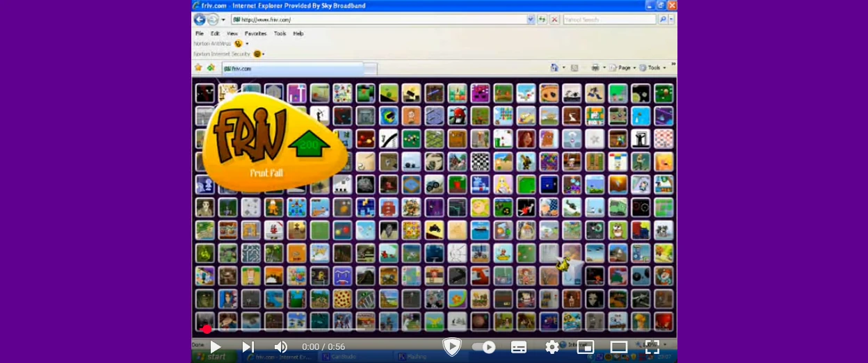Viewport: 868px width, 363px height.
Task: Click the Yahoo Search input box
Action: pyautogui.click(x=609, y=19)
